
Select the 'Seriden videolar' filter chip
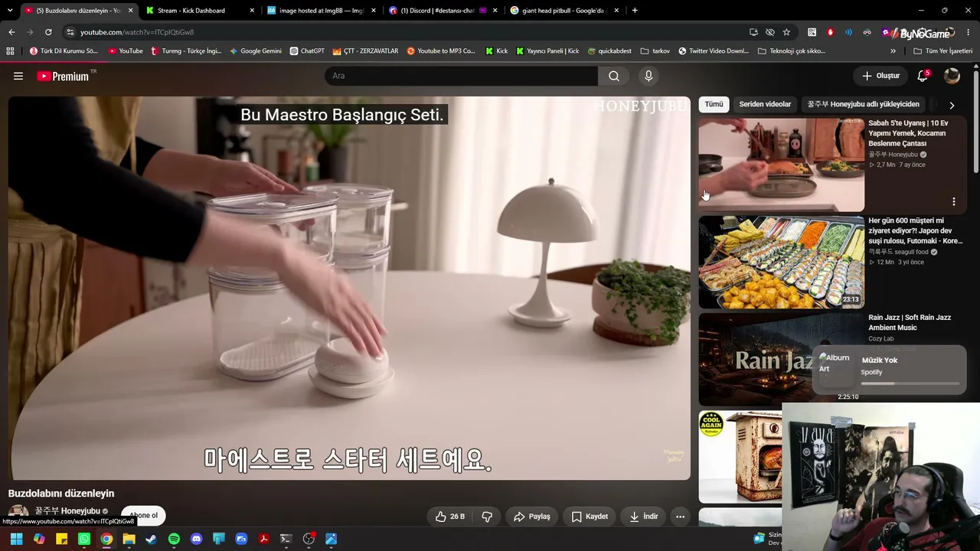point(765,104)
